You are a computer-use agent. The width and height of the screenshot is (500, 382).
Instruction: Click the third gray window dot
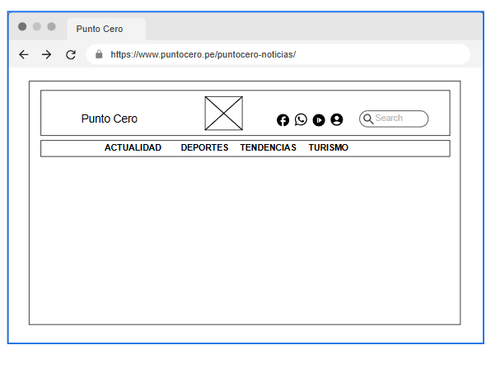click(x=51, y=27)
